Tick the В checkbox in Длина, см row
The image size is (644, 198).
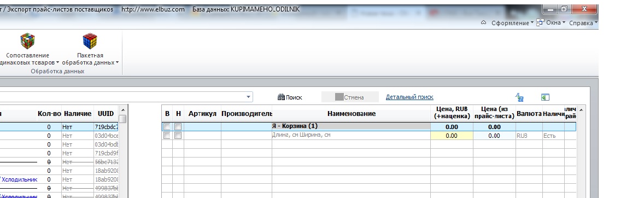[x=167, y=135]
